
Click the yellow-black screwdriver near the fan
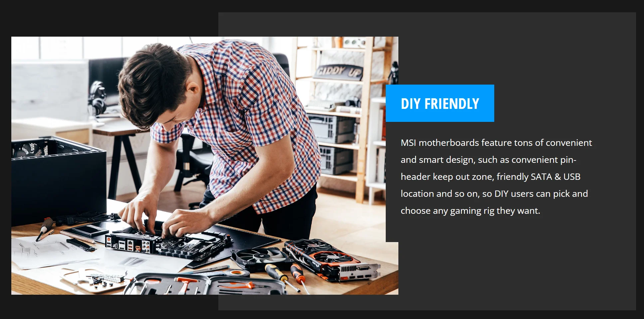pos(279,274)
